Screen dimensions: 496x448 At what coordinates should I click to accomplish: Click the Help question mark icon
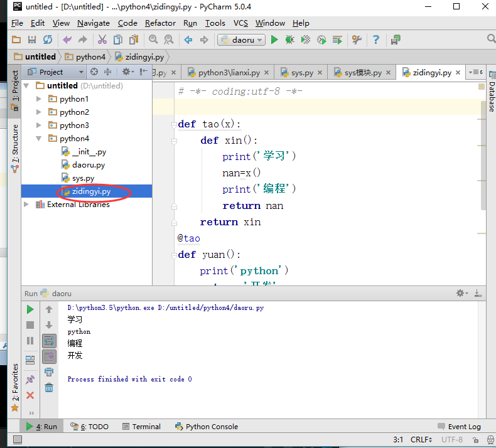pyautogui.click(x=376, y=40)
